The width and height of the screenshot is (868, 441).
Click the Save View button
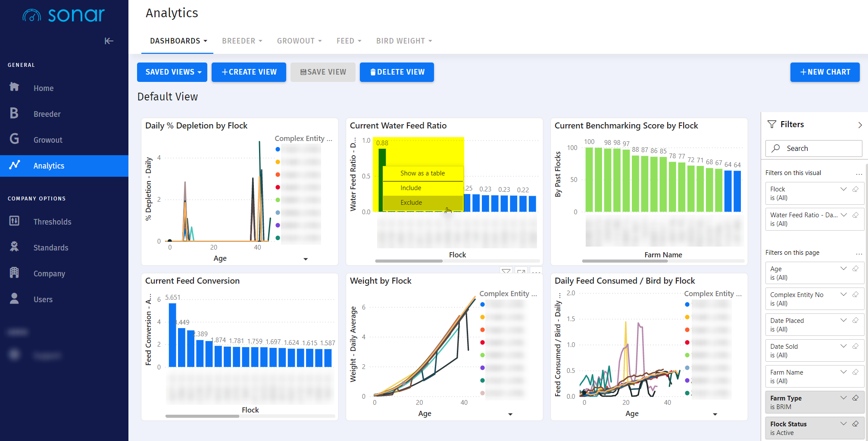(x=323, y=72)
